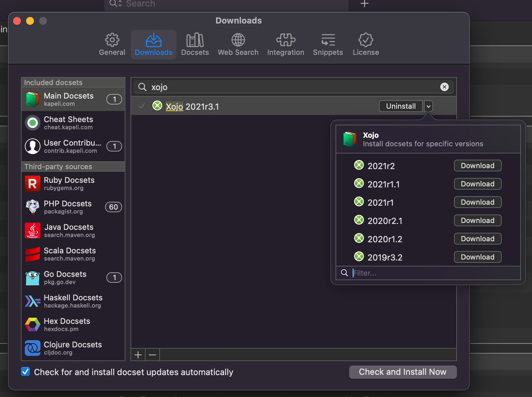
Task: Click the Main Docsets update count badge
Action: tap(114, 99)
